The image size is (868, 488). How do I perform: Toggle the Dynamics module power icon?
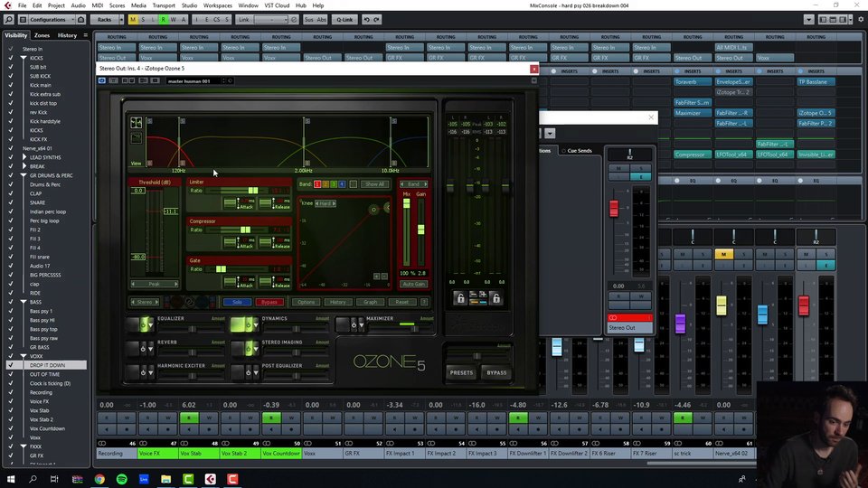pos(248,324)
